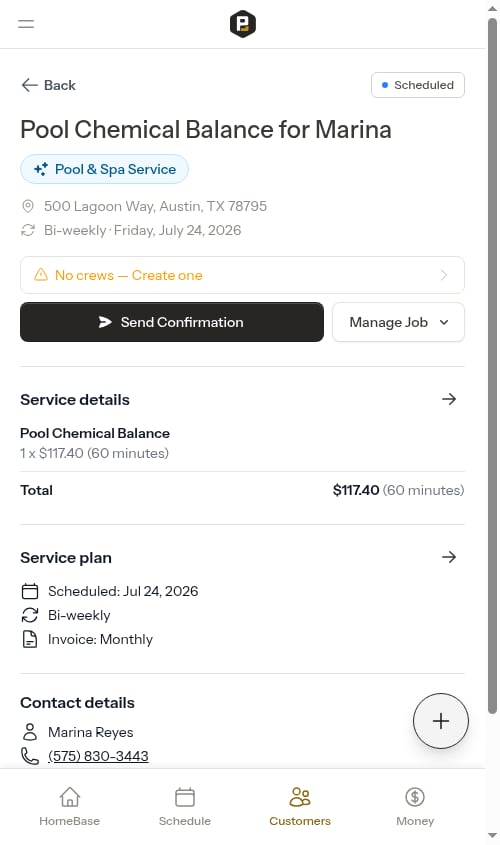Viewport: 500px width, 845px height.
Task: Click the floating plus add button
Action: click(x=441, y=721)
